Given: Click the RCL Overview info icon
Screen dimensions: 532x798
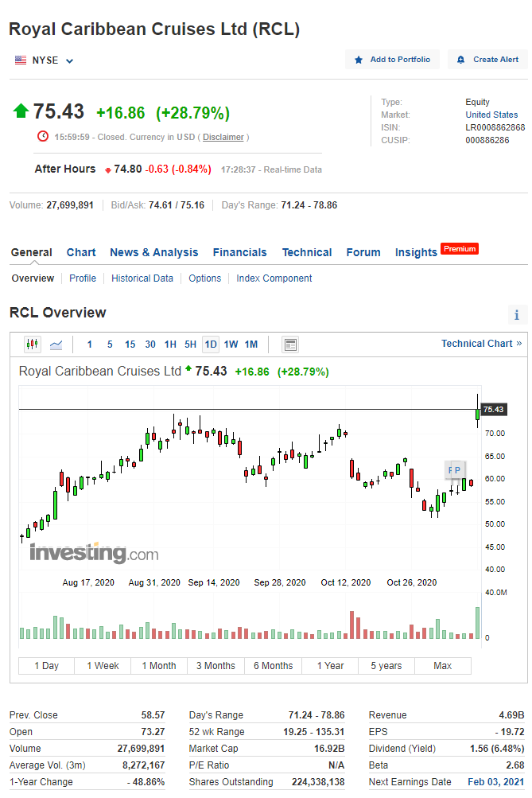Looking at the screenshot, I should tap(517, 315).
